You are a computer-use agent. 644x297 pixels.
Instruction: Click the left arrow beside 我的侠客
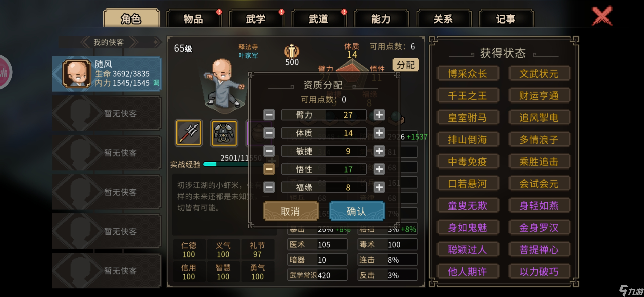click(85, 42)
